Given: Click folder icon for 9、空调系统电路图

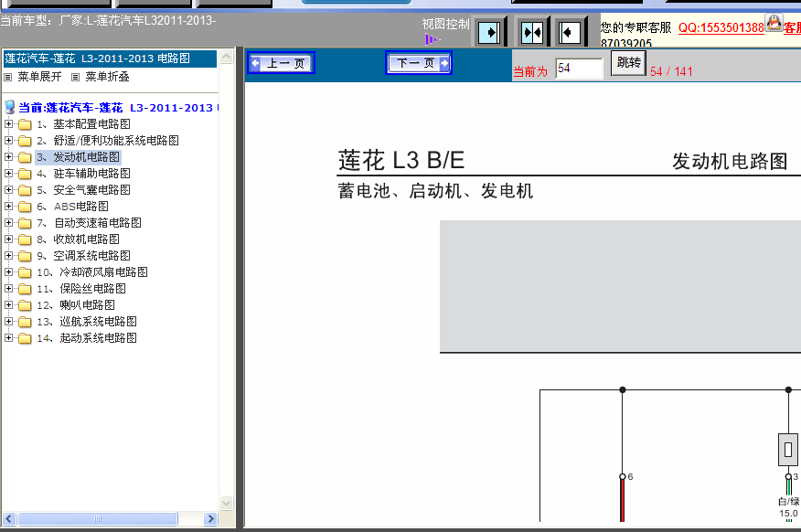Looking at the screenshot, I should pyautogui.click(x=25, y=256).
